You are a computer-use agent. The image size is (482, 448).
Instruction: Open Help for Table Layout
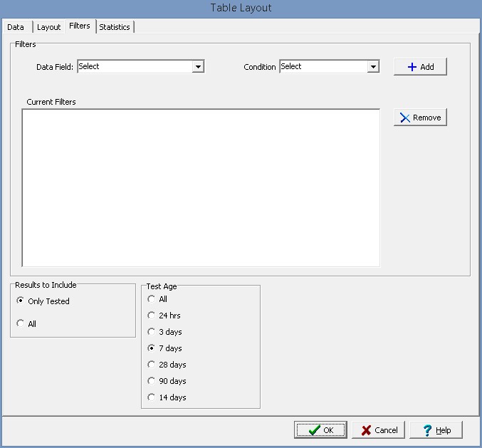coord(436,430)
